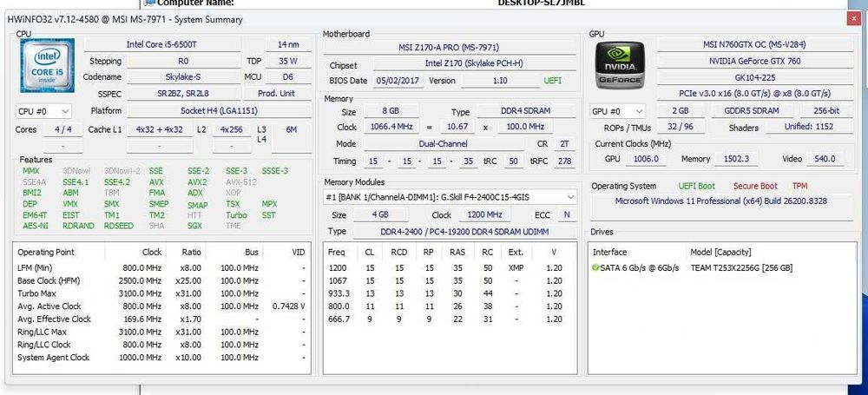Click the NVIDIA GeForce GTX 760 field
Viewport: 868px width, 395px height.
(755, 61)
